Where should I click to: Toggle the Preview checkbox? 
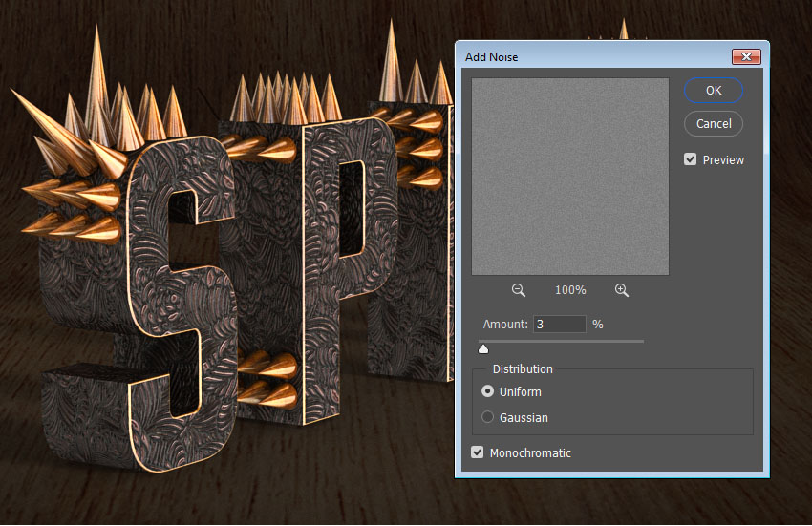(690, 159)
